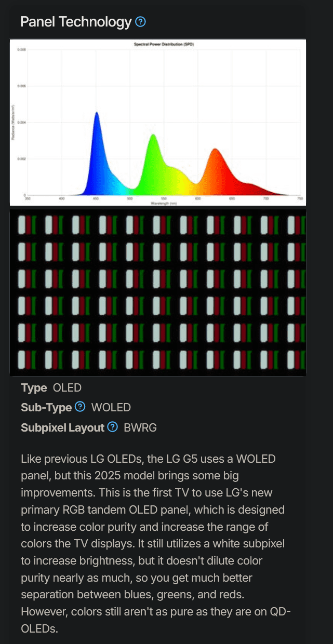Screen dimensions: 333x644
Task: Click the Panel Technology heading
Action: [76, 22]
